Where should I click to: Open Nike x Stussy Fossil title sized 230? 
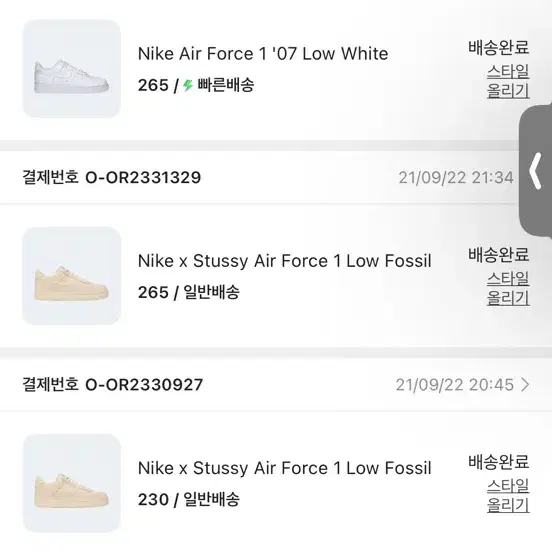coord(284,468)
